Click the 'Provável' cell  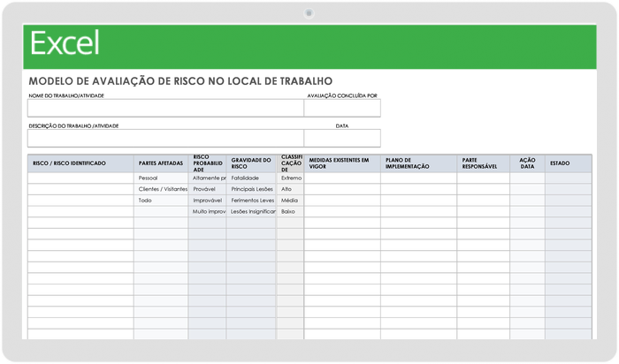(x=207, y=189)
